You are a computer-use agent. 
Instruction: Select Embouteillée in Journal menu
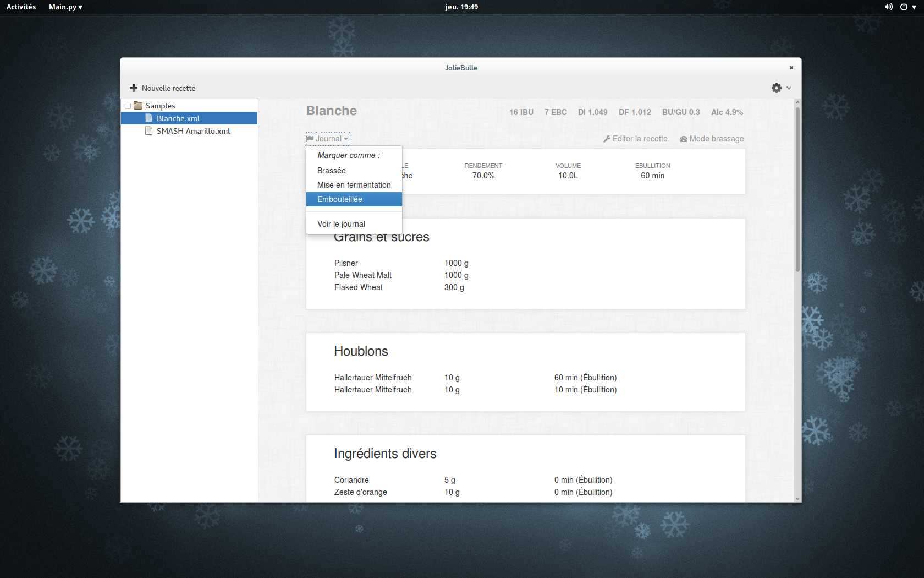coord(354,199)
